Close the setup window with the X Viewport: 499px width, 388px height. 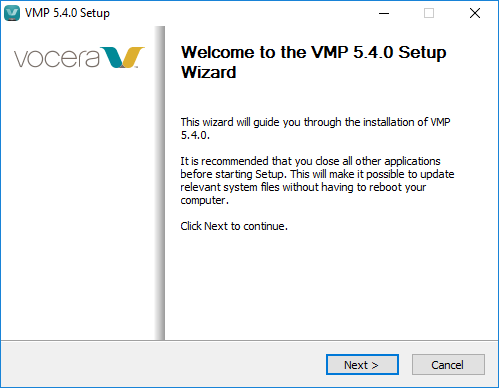tap(475, 13)
